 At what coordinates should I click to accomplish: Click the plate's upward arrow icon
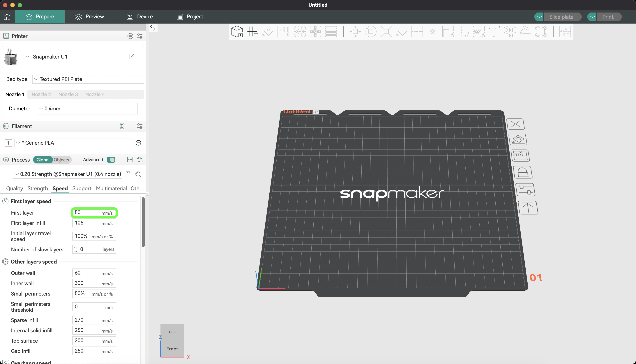528,208
